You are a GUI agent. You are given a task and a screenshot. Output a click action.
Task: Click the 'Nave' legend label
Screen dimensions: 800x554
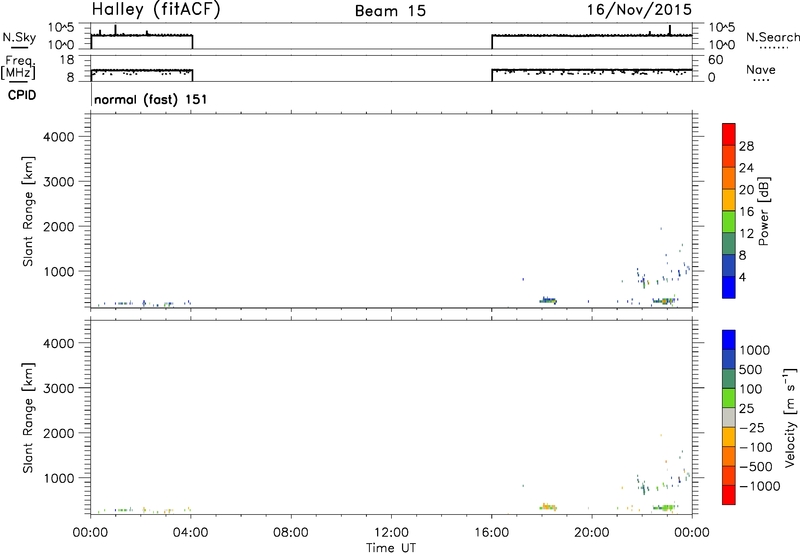click(x=761, y=69)
